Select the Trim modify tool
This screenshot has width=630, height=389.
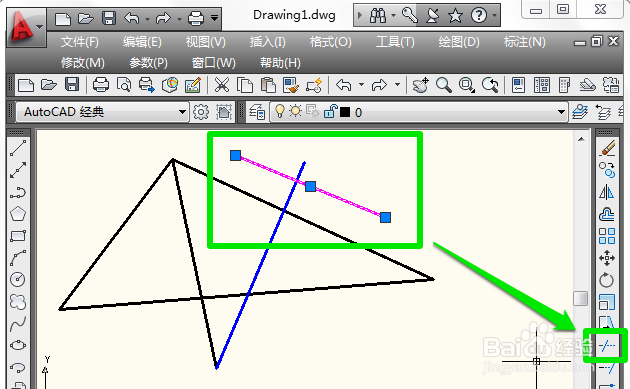coord(607,346)
